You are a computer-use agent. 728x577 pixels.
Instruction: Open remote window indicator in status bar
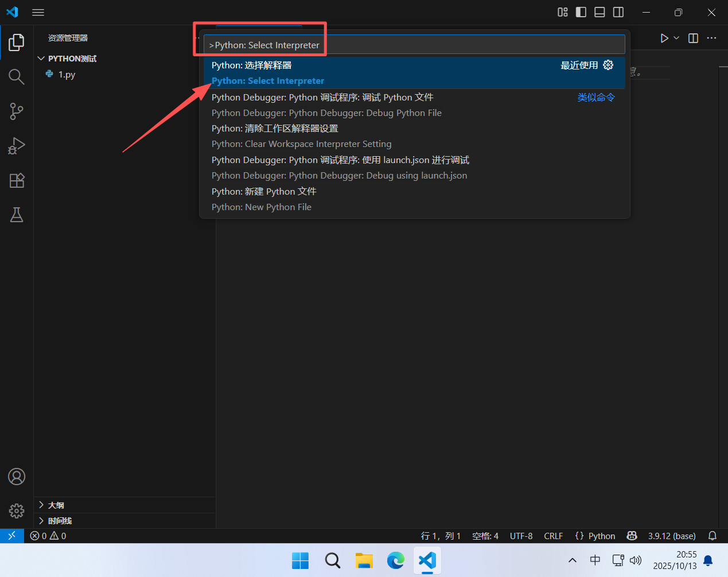[x=11, y=536]
